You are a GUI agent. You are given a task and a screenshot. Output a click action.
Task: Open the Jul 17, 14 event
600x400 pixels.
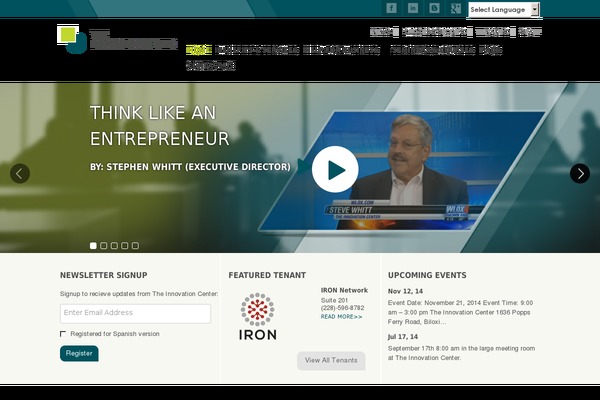(404, 337)
